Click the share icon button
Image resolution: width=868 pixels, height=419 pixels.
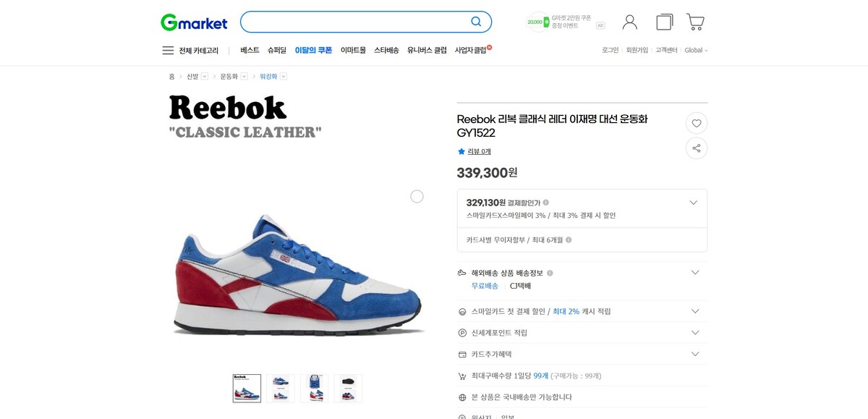[x=697, y=148]
